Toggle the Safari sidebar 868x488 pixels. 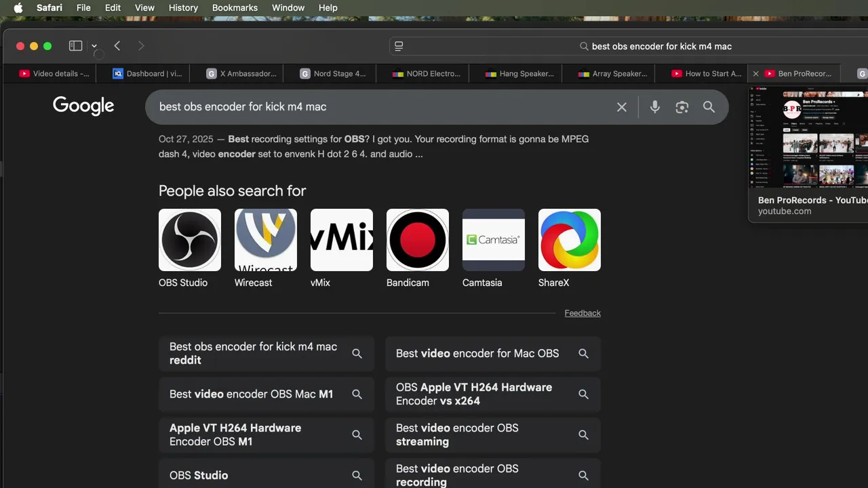pyautogui.click(x=75, y=46)
